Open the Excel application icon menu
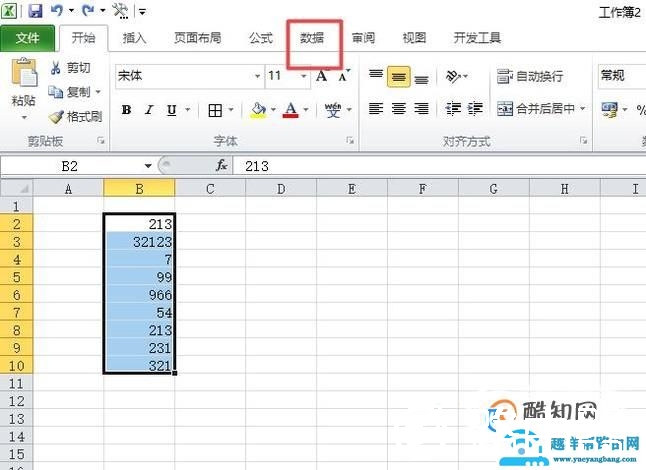646x470 pixels. [x=9, y=11]
